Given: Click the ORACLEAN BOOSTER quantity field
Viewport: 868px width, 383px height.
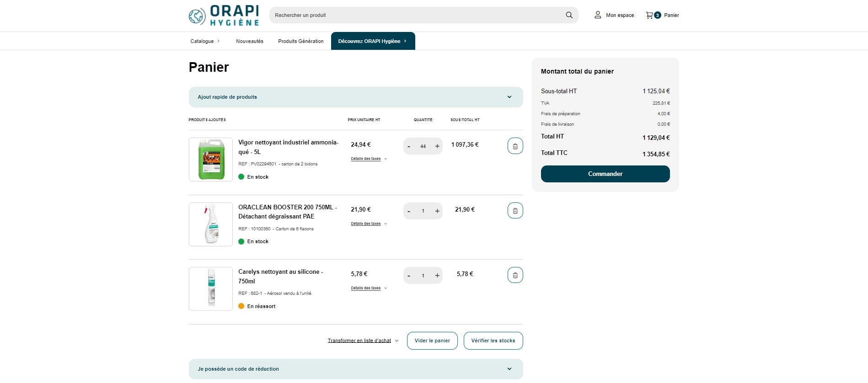Looking at the screenshot, I should pos(423,211).
